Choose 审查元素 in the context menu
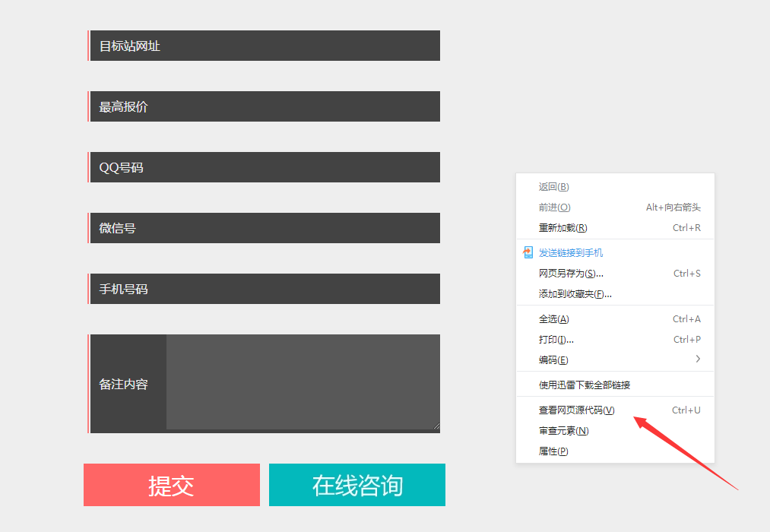The width and height of the screenshot is (770, 532). (x=563, y=431)
